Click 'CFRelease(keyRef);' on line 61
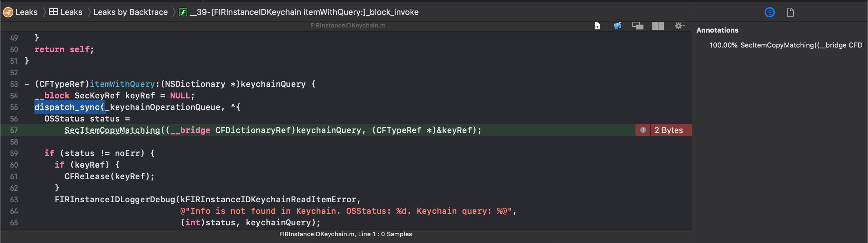The width and height of the screenshot is (868, 243). click(110, 176)
